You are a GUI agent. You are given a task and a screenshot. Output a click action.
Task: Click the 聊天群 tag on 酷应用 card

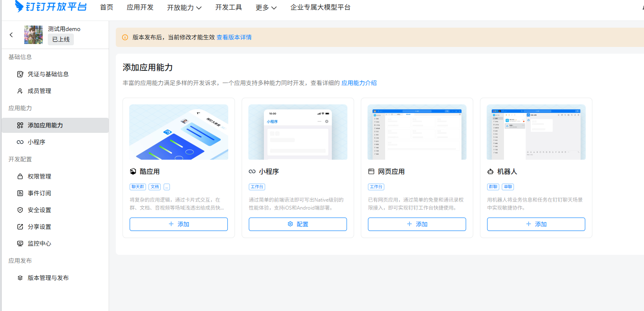pyautogui.click(x=138, y=187)
